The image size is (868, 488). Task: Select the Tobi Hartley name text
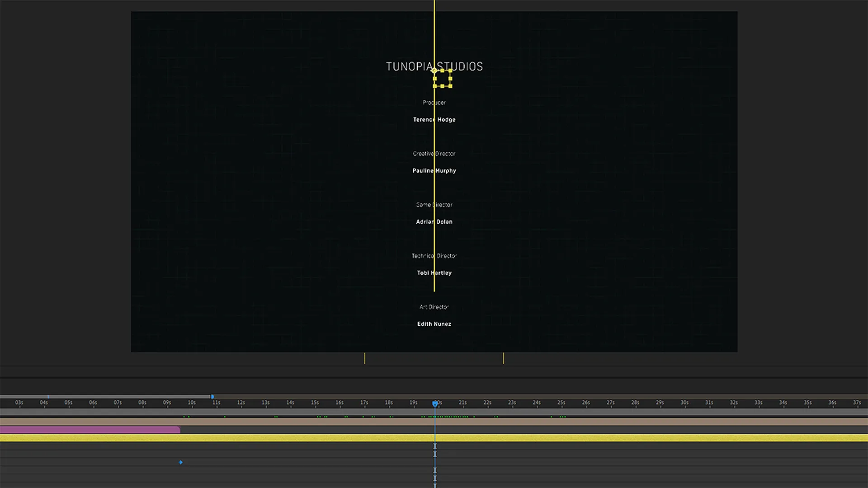coord(434,273)
